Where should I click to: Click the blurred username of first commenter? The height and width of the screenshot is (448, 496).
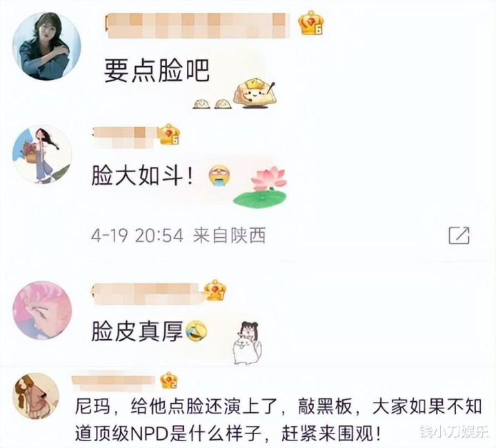click(199, 26)
